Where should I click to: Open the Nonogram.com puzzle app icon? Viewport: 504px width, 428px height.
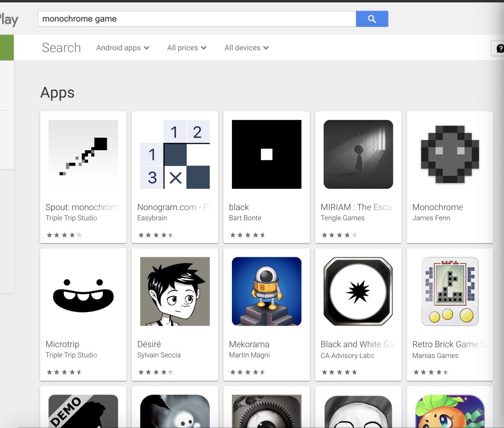(x=175, y=155)
